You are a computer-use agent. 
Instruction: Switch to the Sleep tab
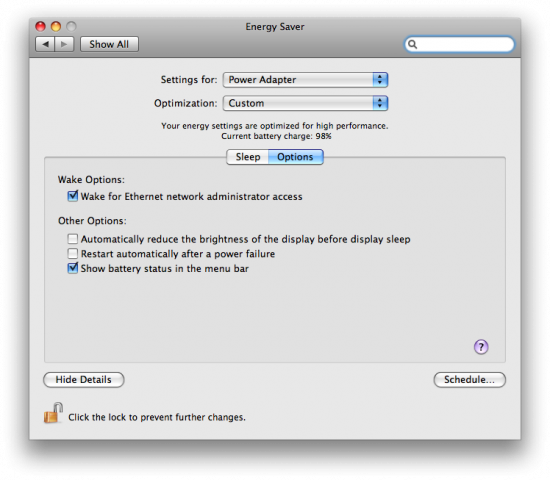248,157
